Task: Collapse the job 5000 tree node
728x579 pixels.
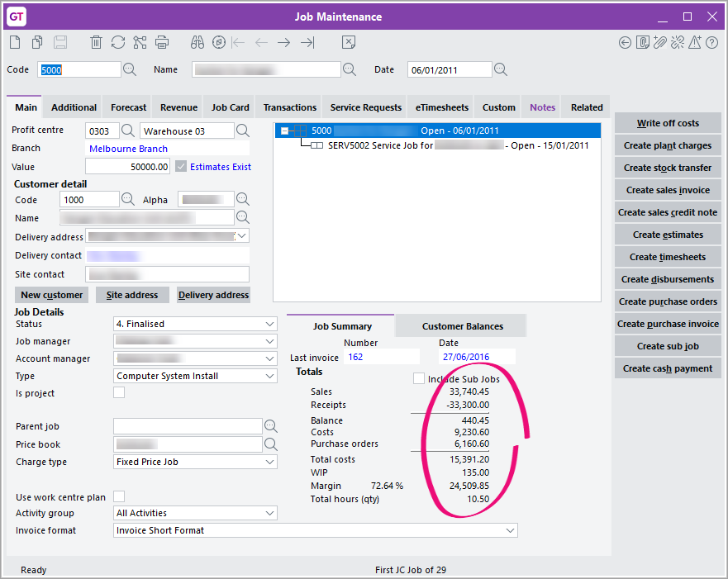Action: coord(285,131)
